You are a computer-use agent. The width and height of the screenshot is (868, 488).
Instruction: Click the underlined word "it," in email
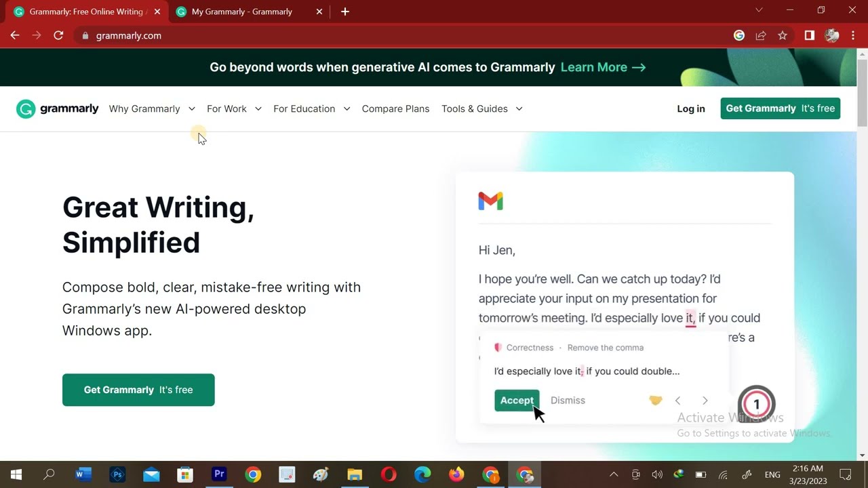point(690,318)
